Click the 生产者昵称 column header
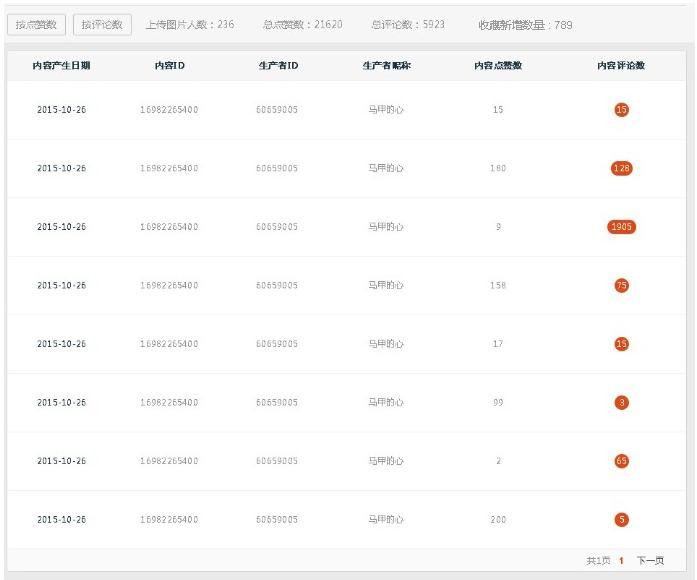This screenshot has height=580, width=697. 386,66
